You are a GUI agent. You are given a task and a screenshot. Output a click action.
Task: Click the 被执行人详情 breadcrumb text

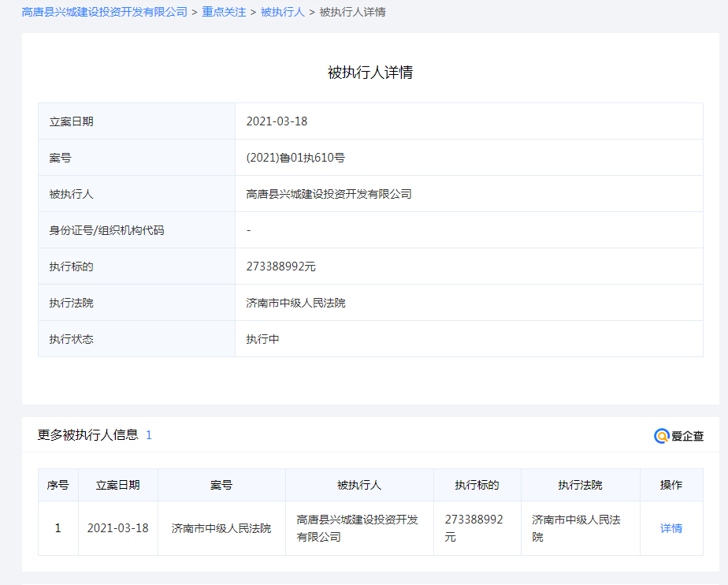pos(352,12)
